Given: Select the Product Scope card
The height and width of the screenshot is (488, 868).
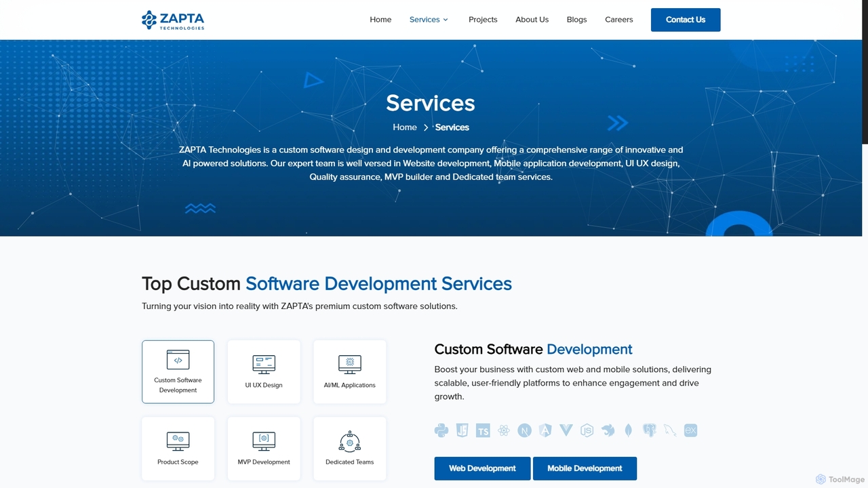Looking at the screenshot, I should [178, 449].
